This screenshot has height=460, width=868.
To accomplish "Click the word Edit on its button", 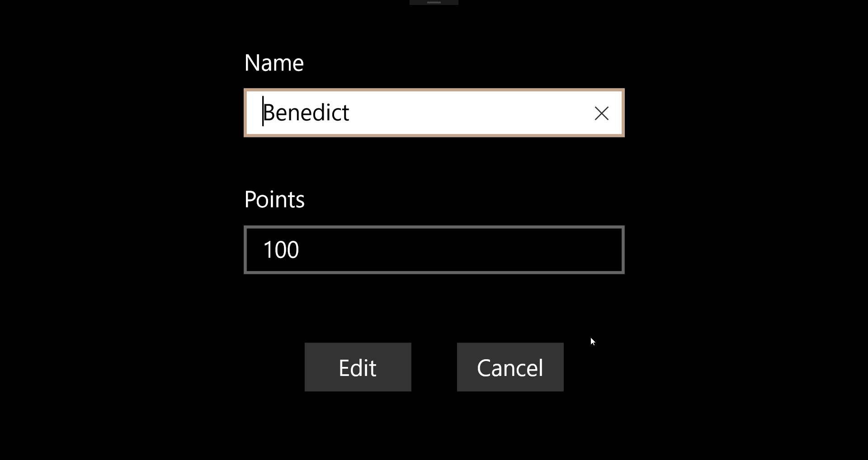I will 358,368.
